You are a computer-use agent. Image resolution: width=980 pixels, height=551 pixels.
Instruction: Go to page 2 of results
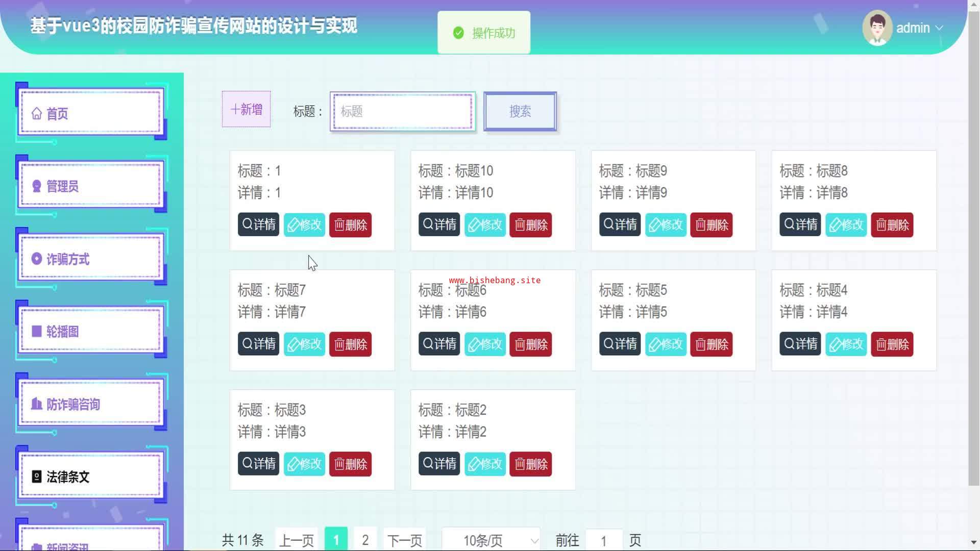pyautogui.click(x=365, y=540)
